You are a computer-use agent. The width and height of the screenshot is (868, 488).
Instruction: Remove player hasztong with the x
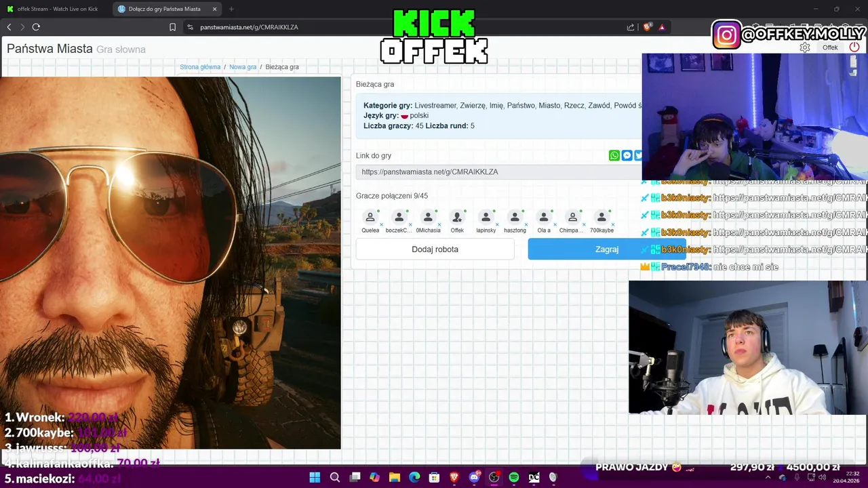pos(526,224)
